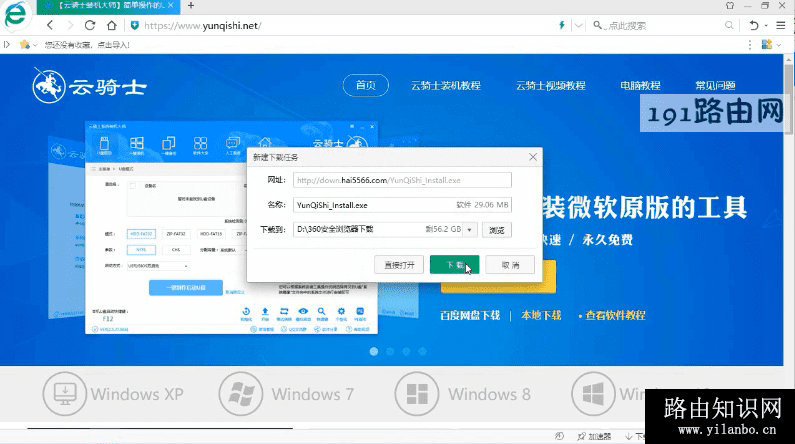Open 电脑教程 navigation item

(x=640, y=86)
